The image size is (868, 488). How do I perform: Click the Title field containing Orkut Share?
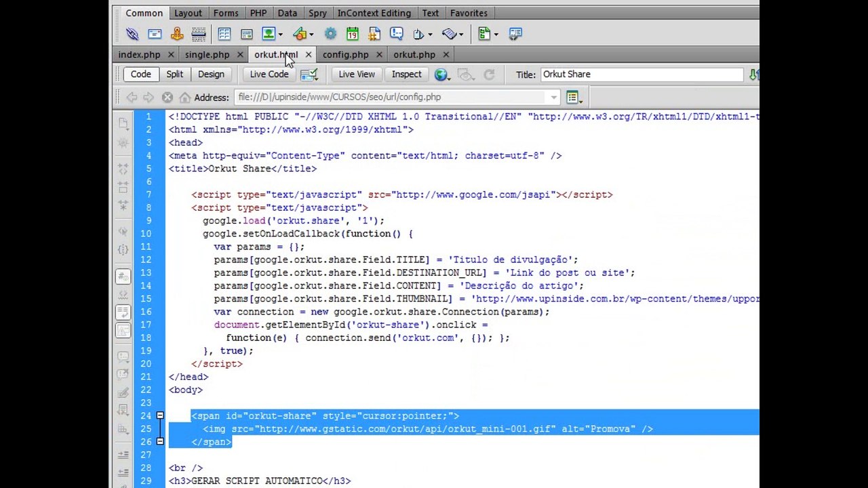(x=642, y=75)
